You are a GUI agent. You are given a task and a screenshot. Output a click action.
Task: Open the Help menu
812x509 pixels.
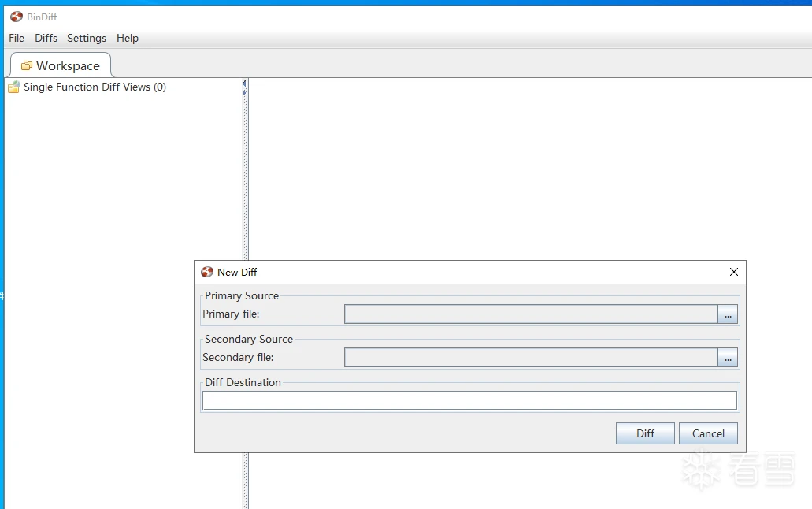click(128, 38)
